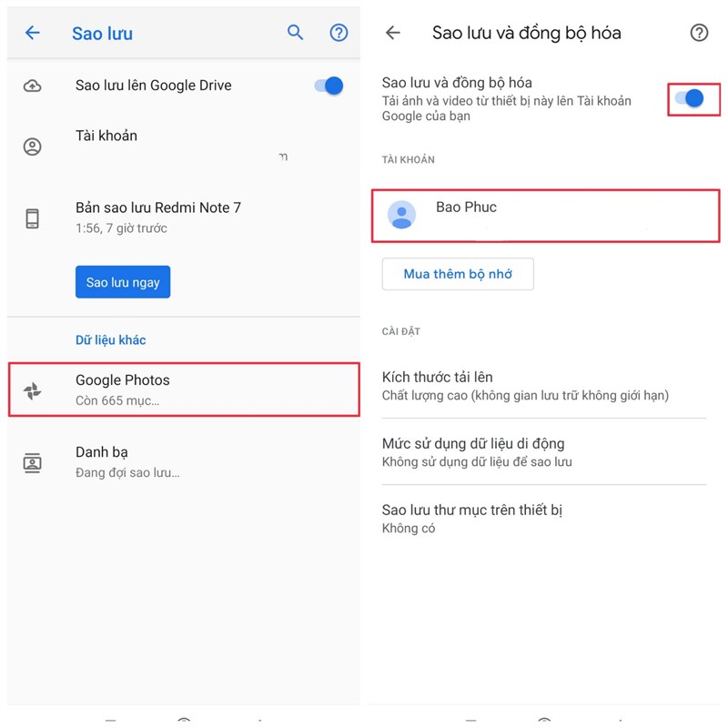The width and height of the screenshot is (728, 728).
Task: Open help on the Sao lưu screen
Action: pos(339,33)
